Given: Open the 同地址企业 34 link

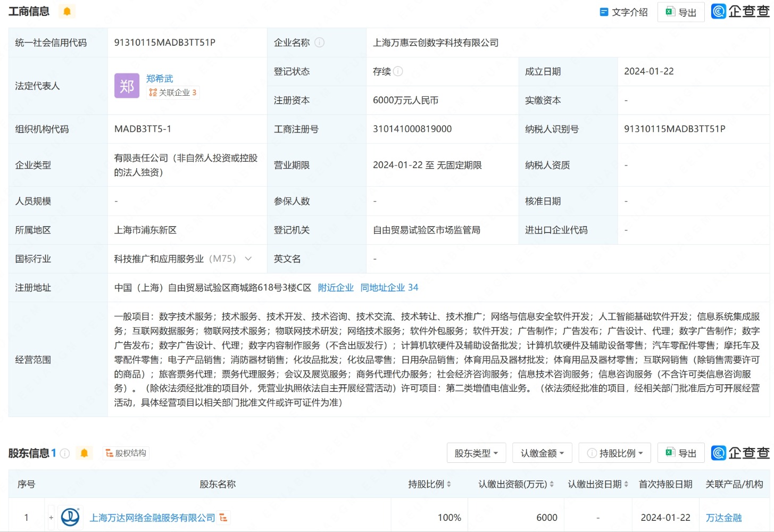Looking at the screenshot, I should tap(389, 287).
